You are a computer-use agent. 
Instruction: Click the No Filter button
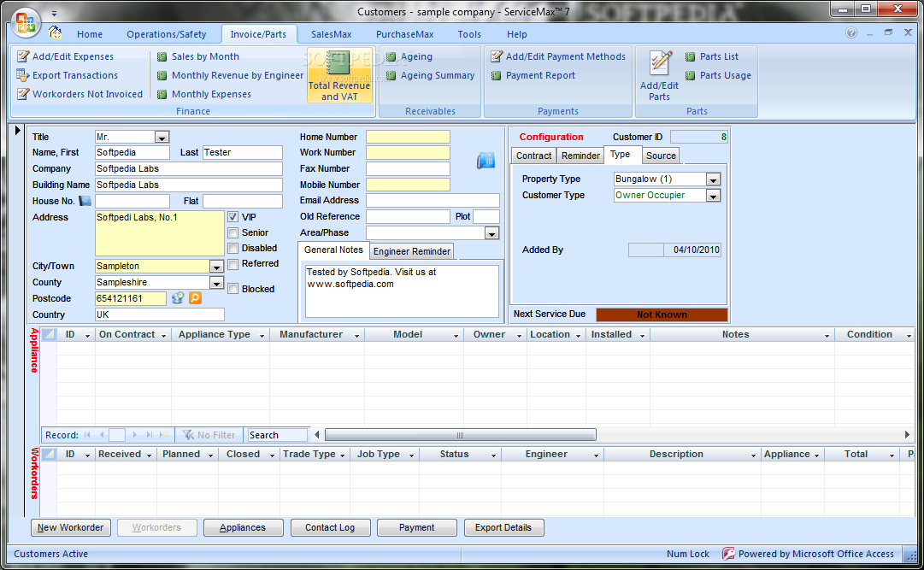pyautogui.click(x=209, y=435)
